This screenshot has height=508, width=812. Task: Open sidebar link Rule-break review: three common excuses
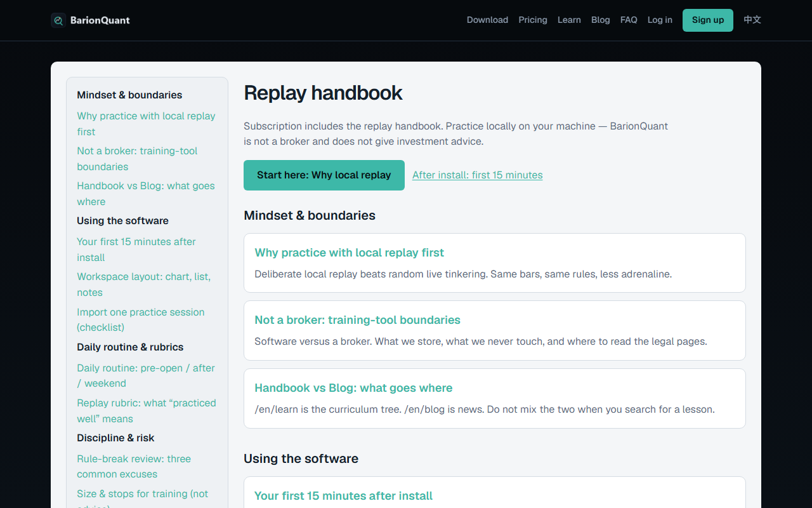click(134, 466)
